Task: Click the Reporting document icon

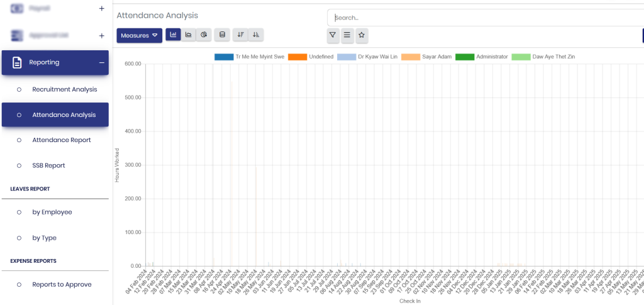Action: tap(17, 62)
